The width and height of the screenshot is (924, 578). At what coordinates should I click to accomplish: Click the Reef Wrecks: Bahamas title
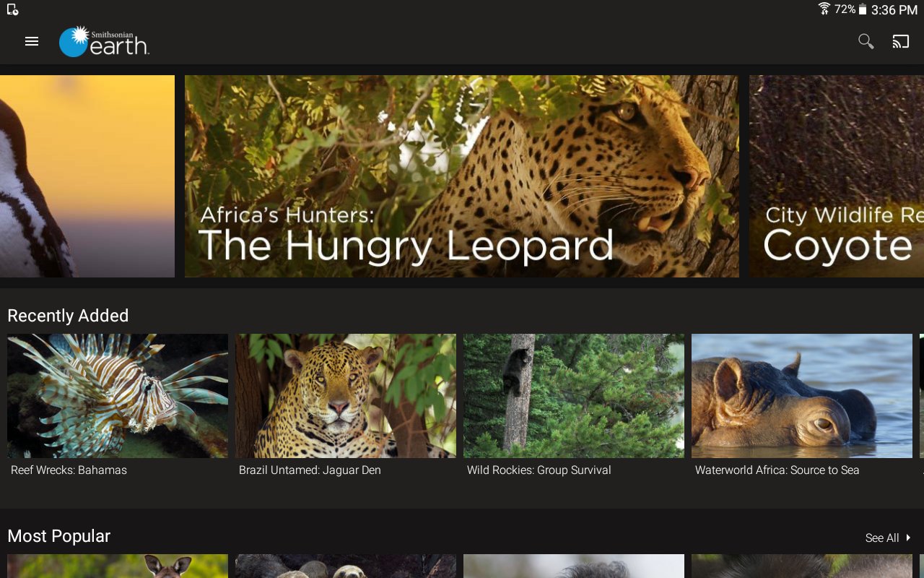point(69,470)
